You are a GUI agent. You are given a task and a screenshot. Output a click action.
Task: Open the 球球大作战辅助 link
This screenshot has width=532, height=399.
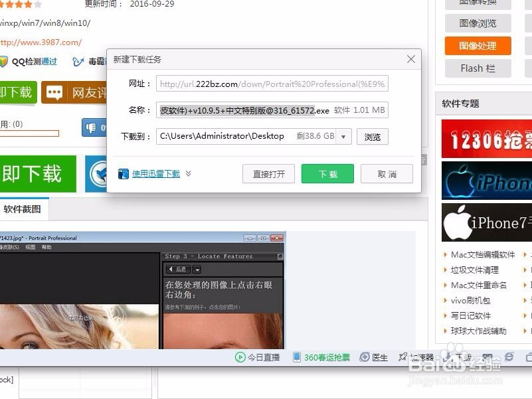[478, 331]
